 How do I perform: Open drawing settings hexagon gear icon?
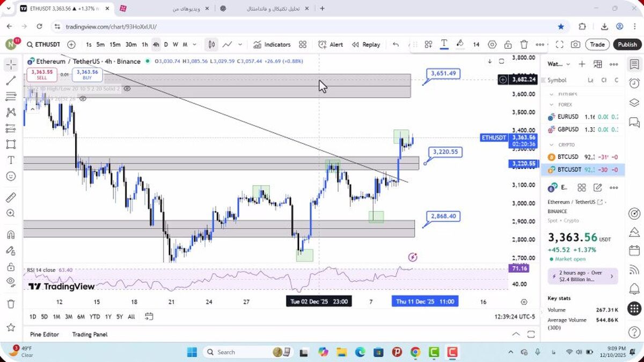(x=492, y=45)
